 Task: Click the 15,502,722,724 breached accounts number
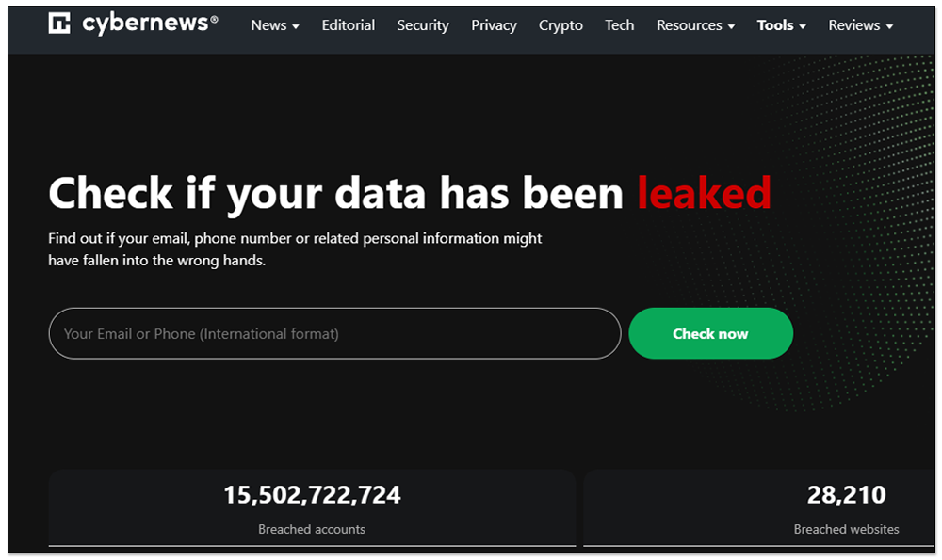[x=312, y=495]
